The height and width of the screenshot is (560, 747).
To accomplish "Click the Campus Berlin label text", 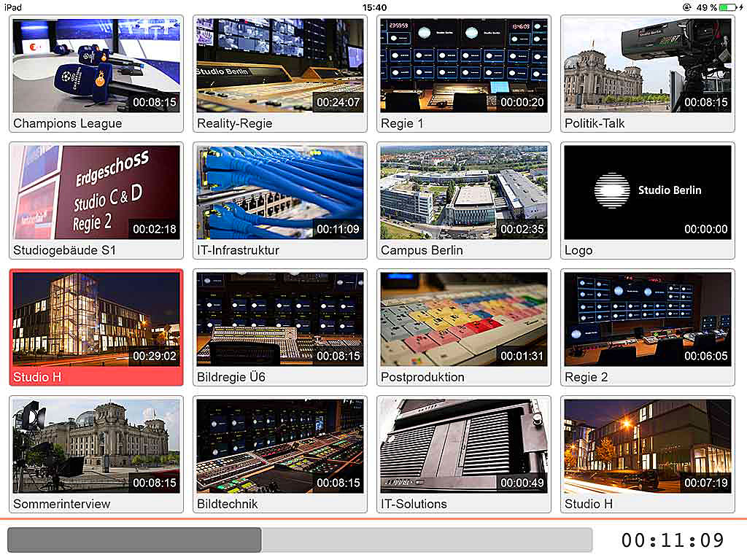I will pyautogui.click(x=422, y=250).
